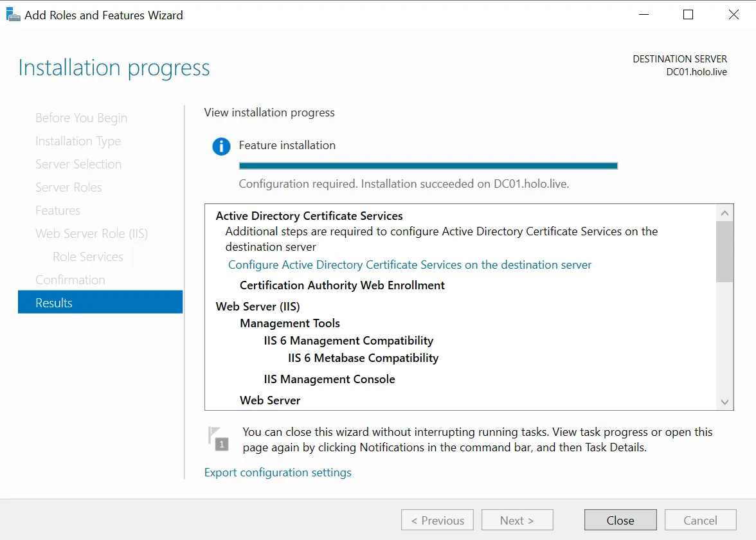Click the Web Server entry in results list
Screen dimensions: 756x540
(x=270, y=400)
